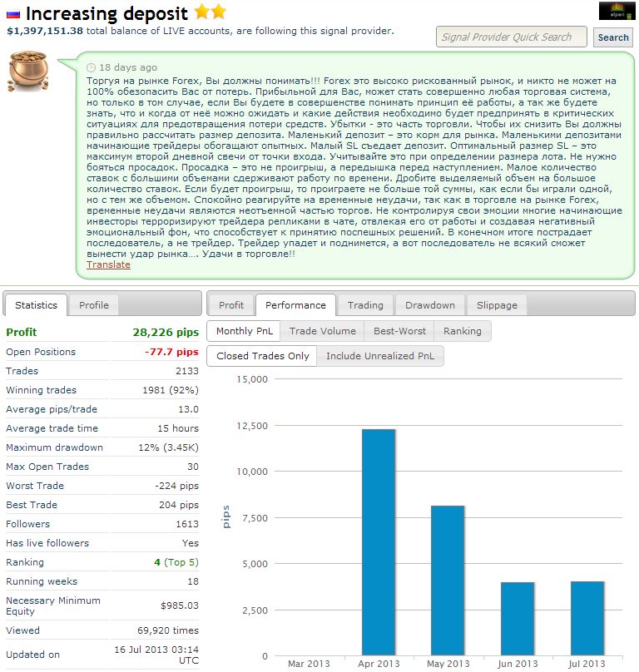Enable Include Unrealized PnL

click(x=380, y=356)
